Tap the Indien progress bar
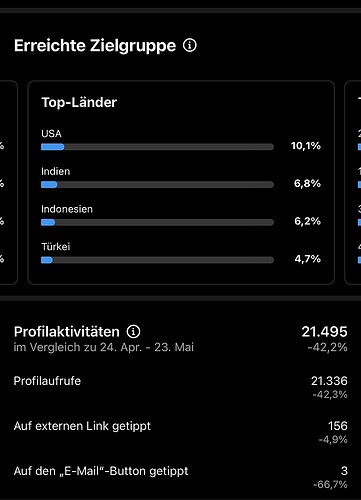 coord(157,184)
